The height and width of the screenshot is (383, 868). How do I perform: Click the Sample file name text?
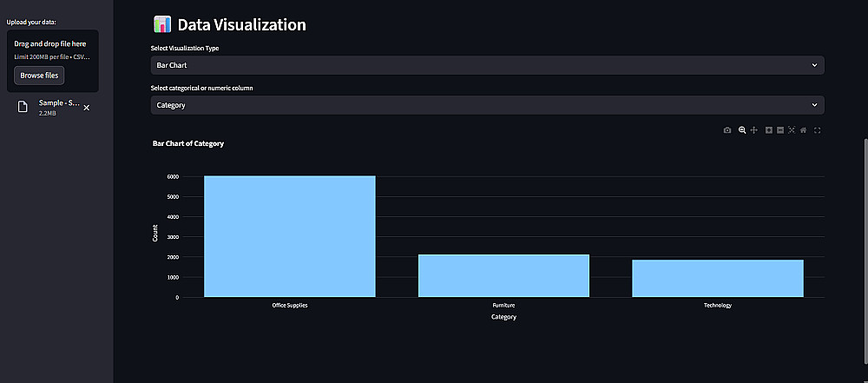point(59,103)
